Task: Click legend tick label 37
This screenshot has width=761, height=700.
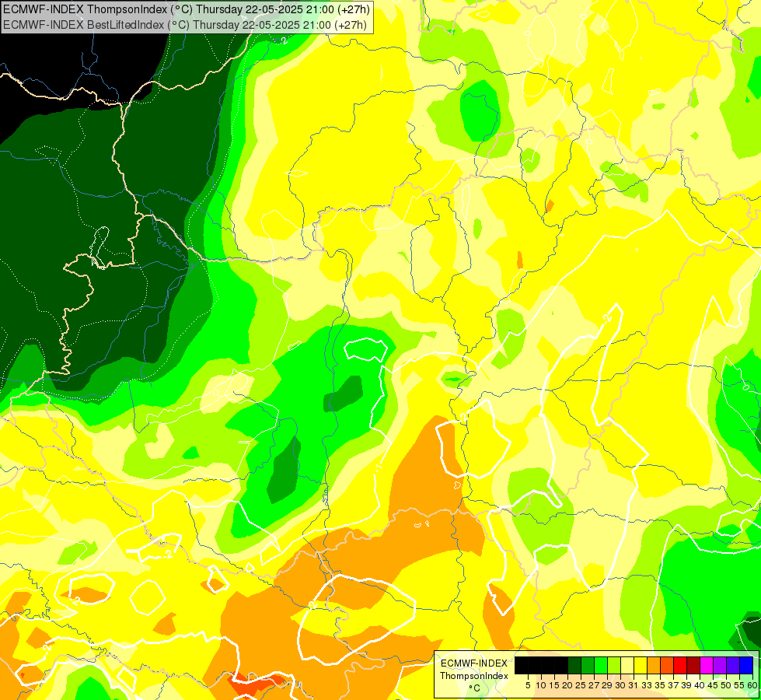Action: point(674,685)
